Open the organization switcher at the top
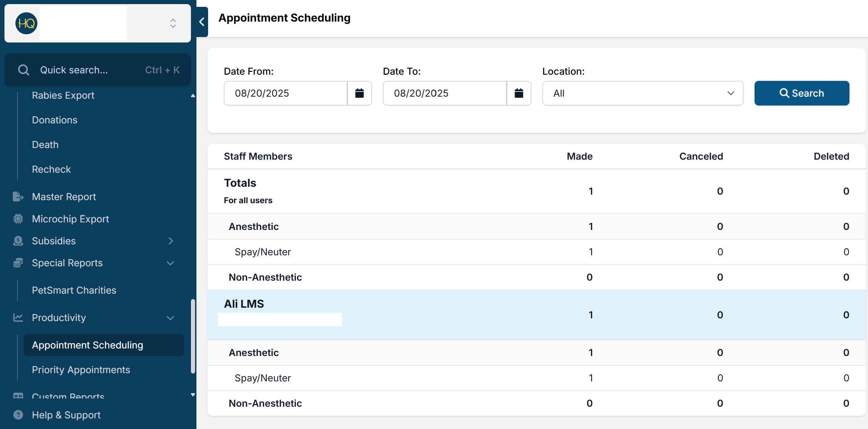The width and height of the screenshot is (868, 429). (x=173, y=23)
